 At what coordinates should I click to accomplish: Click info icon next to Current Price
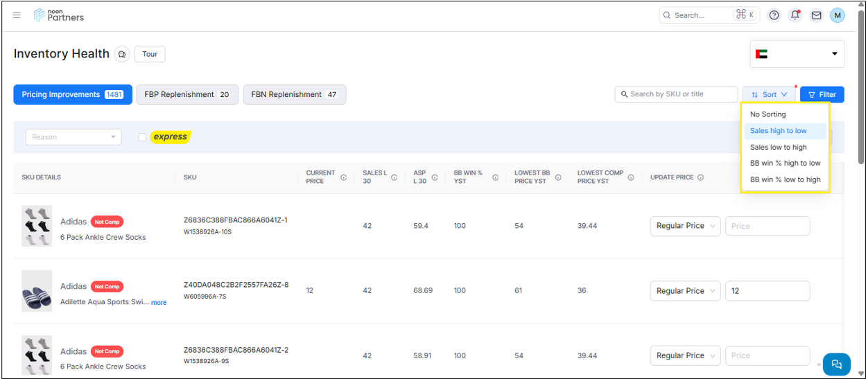click(343, 177)
